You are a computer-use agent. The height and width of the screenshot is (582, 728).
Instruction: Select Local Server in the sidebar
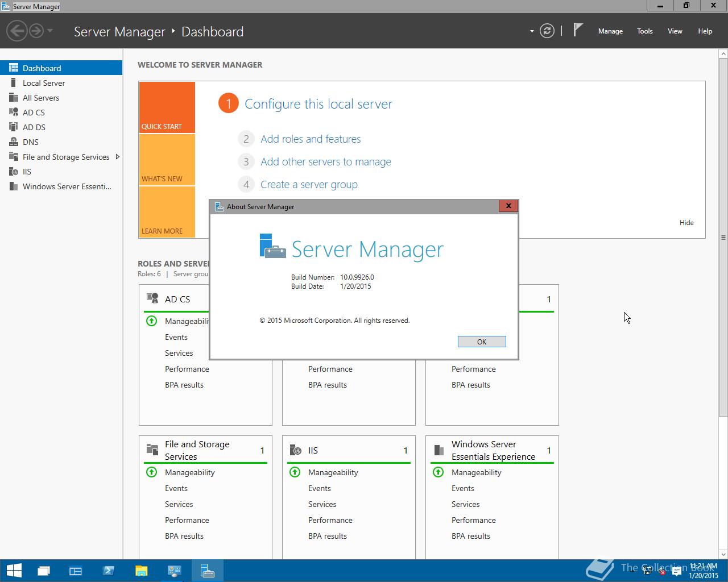coord(61,82)
